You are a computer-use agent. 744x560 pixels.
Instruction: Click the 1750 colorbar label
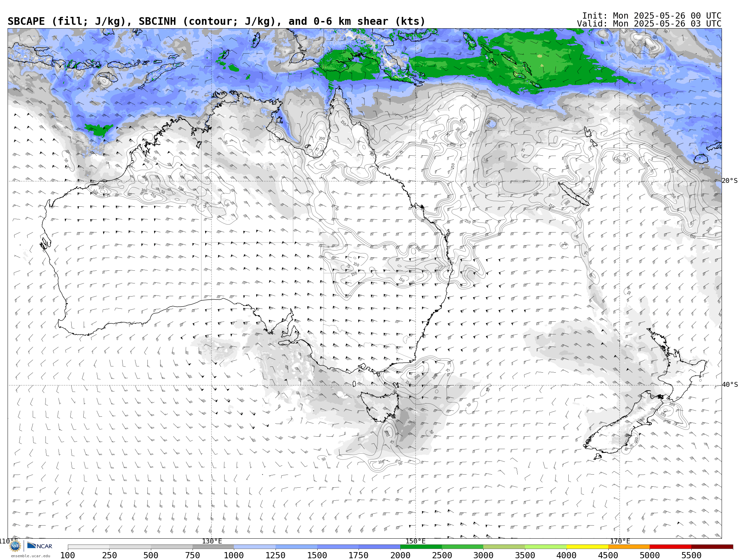(359, 555)
